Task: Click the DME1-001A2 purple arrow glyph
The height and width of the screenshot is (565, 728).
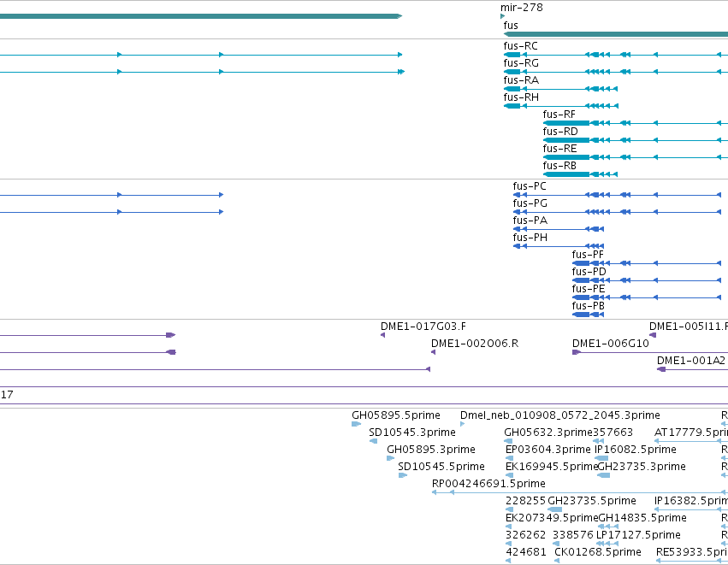Action: pyautogui.click(x=661, y=370)
